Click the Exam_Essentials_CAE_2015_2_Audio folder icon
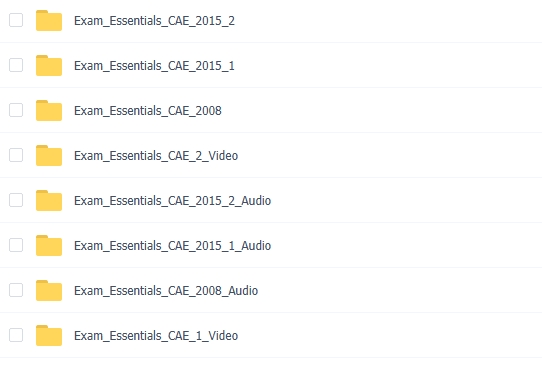This screenshot has height=366, width=542. coord(49,200)
